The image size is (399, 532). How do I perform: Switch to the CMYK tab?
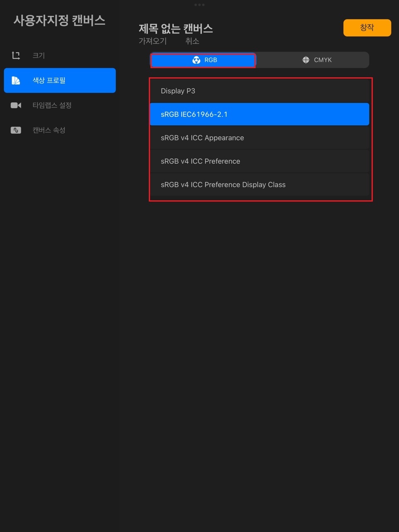coord(313,60)
